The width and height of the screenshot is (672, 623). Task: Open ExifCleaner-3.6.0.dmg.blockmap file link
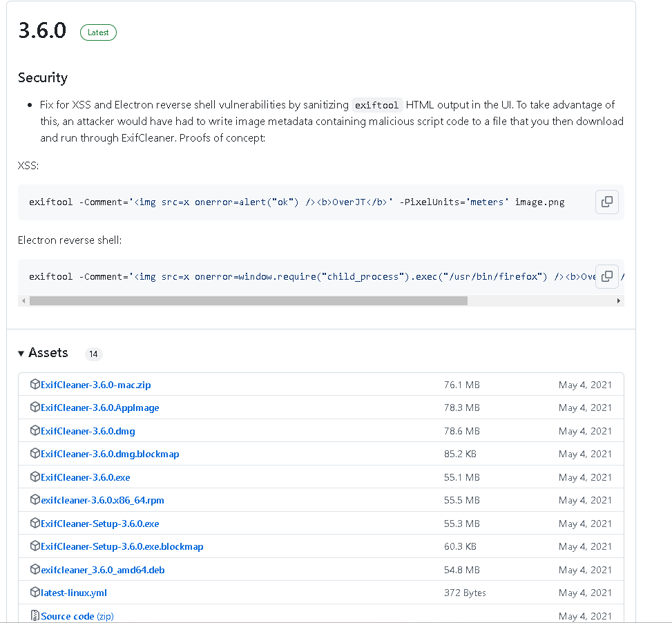[x=110, y=454]
